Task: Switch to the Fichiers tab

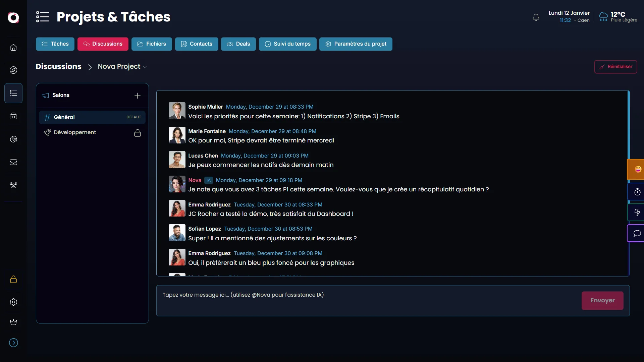Action: [x=152, y=44]
